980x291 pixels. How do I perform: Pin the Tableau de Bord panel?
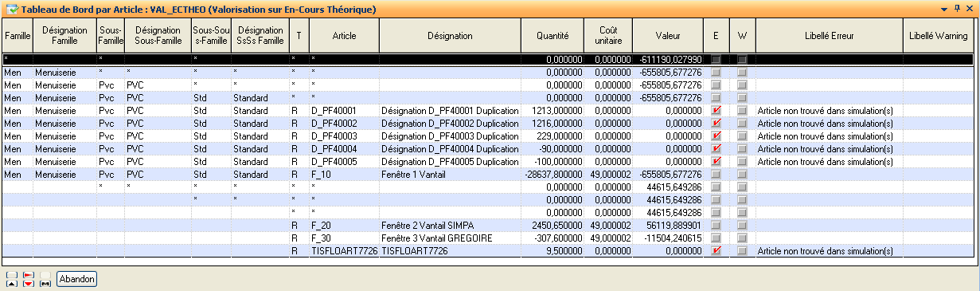tap(957, 8)
